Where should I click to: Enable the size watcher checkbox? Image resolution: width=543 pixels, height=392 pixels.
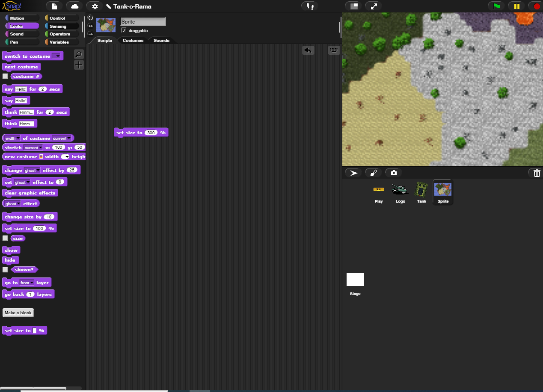coord(4,238)
